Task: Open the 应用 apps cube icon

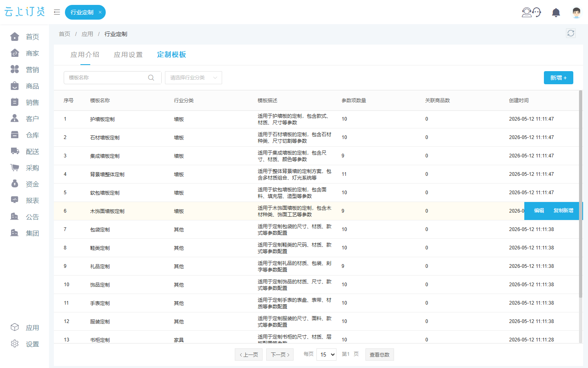Action: 15,328
